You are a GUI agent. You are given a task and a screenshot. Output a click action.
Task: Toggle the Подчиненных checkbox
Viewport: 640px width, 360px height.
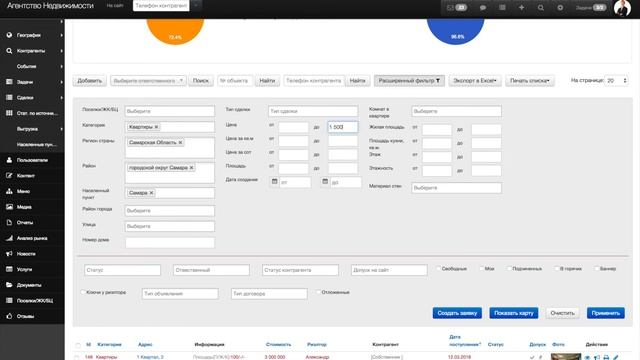pos(509,269)
